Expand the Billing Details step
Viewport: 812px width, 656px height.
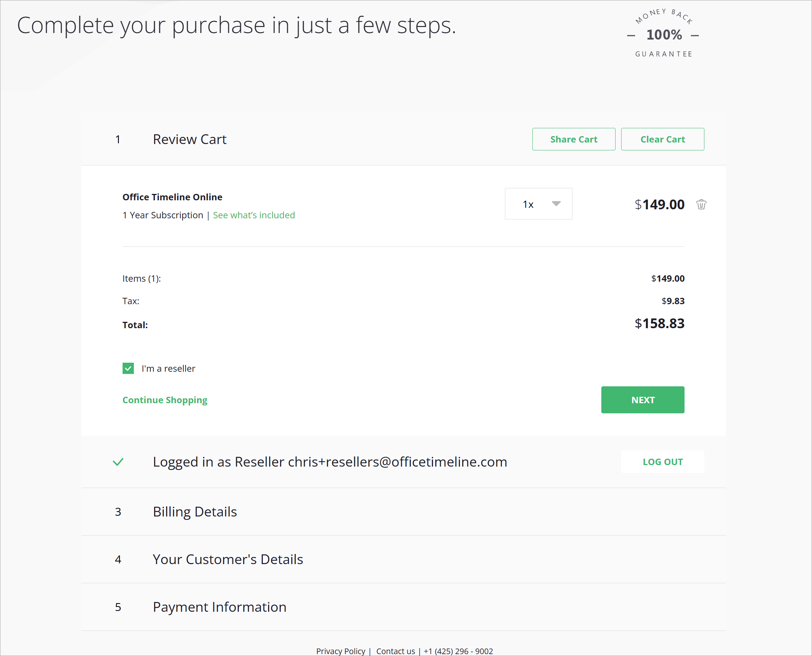pyautogui.click(x=195, y=512)
